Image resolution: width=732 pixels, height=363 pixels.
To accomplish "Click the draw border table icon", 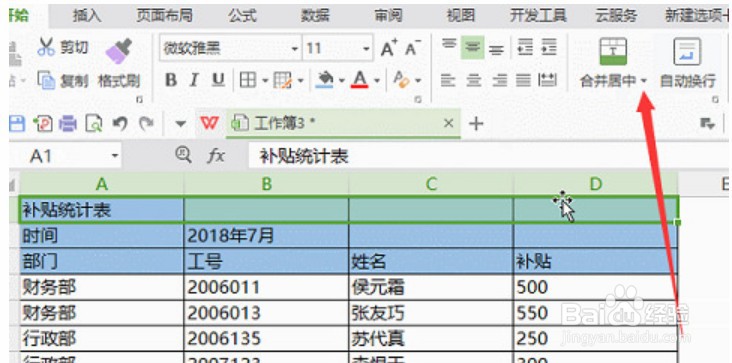I will coord(283,80).
